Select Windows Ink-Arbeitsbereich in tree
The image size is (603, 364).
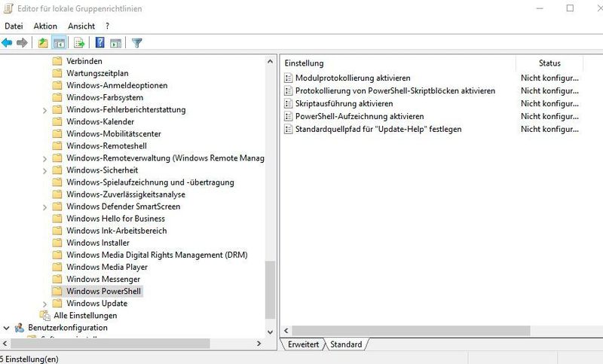pyautogui.click(x=117, y=231)
